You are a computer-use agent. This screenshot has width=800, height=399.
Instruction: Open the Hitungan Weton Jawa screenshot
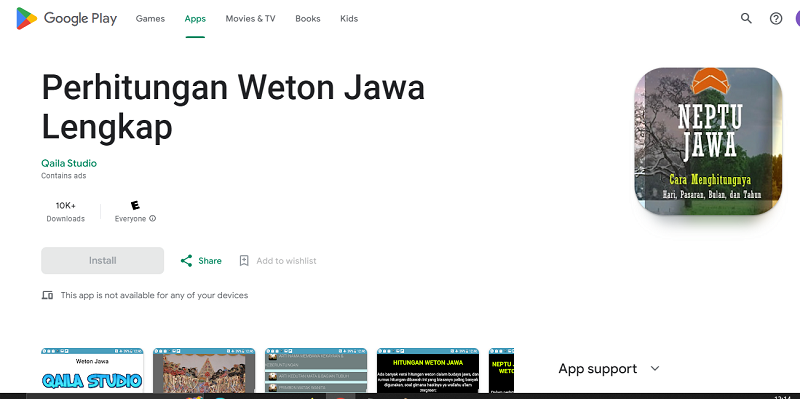428,371
